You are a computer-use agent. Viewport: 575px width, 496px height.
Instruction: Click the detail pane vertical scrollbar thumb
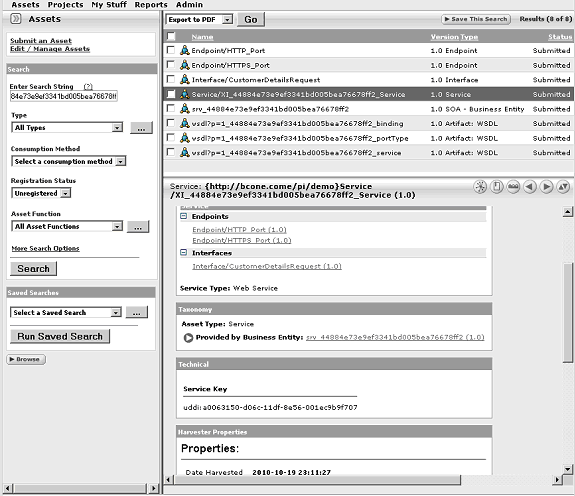point(568,313)
